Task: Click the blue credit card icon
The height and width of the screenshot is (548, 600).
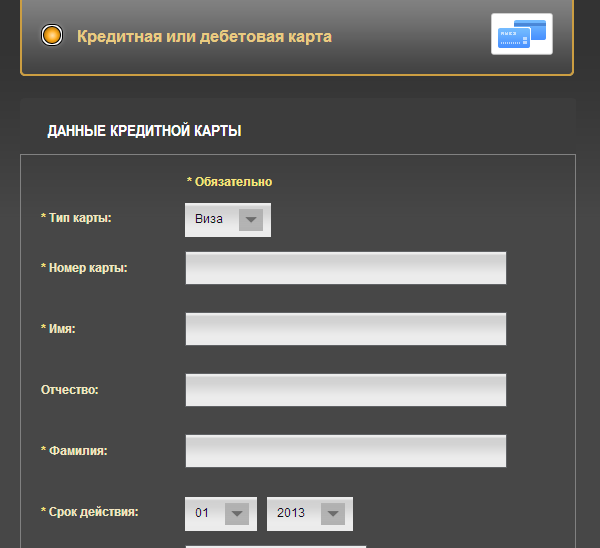Action: pos(522,34)
